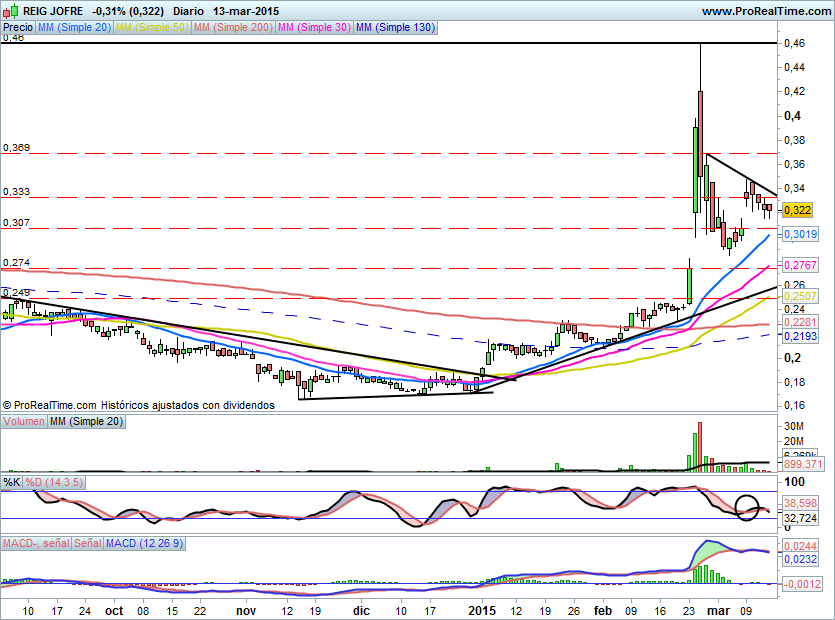Click the MACD value 0,0244

click(x=800, y=546)
